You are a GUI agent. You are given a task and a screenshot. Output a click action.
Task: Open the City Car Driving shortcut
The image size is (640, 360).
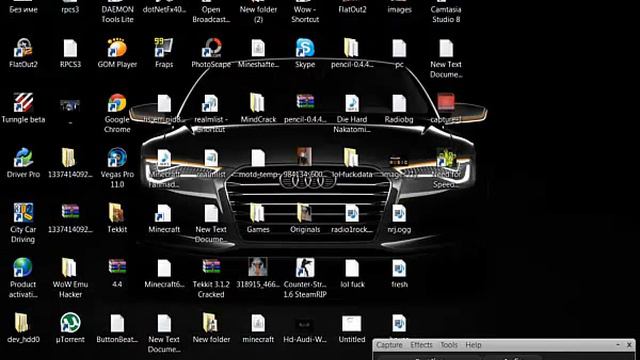click(x=23, y=213)
